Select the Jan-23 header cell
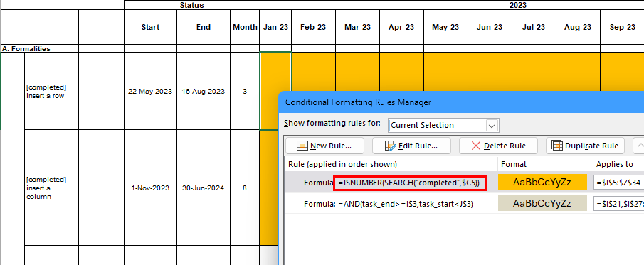Viewport: 644px width, 265px height. click(275, 27)
